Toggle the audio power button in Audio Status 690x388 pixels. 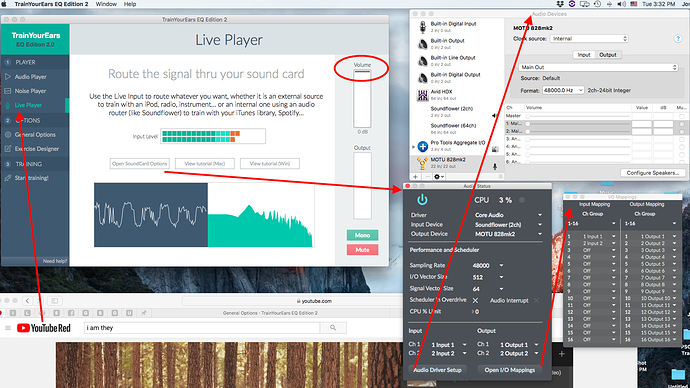click(x=422, y=200)
